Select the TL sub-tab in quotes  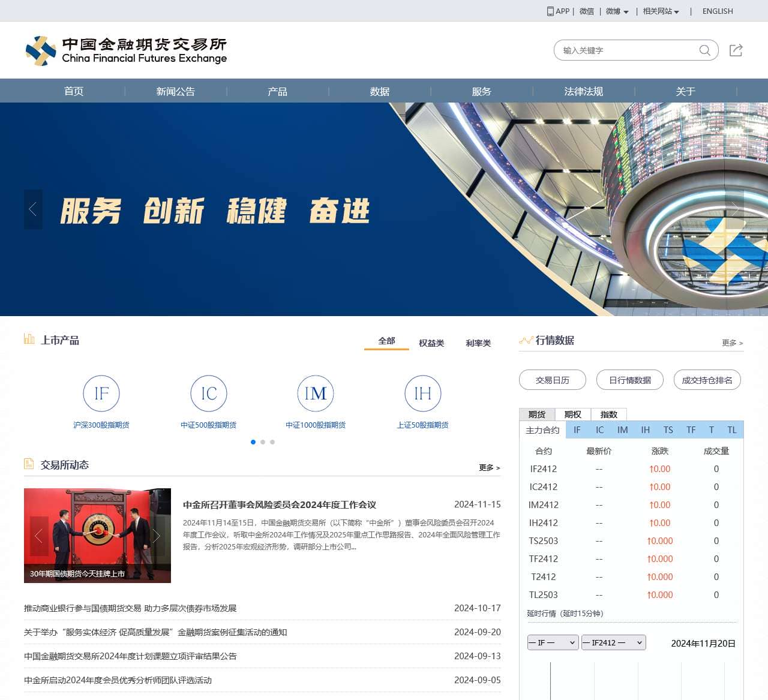click(732, 430)
